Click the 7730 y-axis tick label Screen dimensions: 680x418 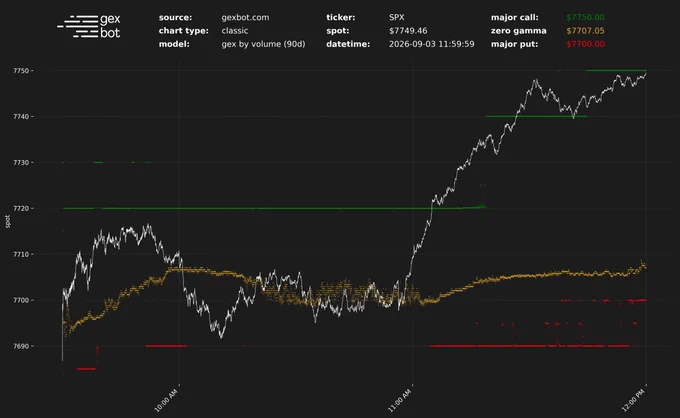pos(21,163)
